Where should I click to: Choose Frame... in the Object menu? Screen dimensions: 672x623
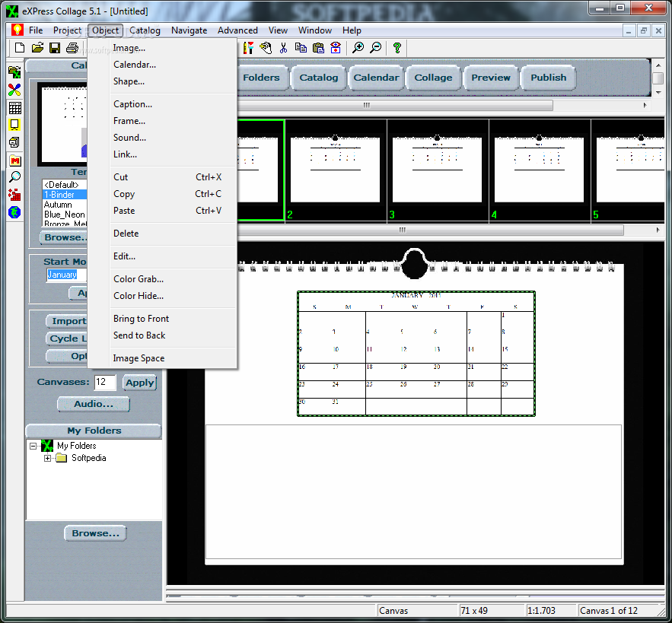pos(162,121)
